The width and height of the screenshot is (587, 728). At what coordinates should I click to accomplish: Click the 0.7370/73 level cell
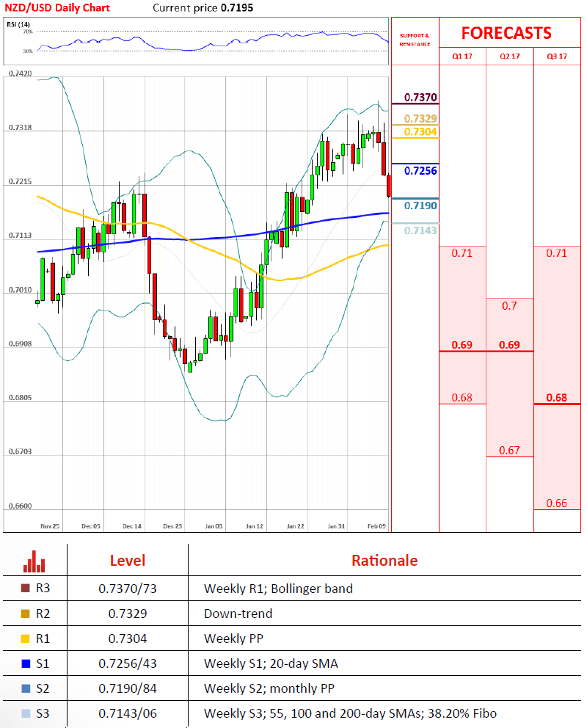(128, 589)
